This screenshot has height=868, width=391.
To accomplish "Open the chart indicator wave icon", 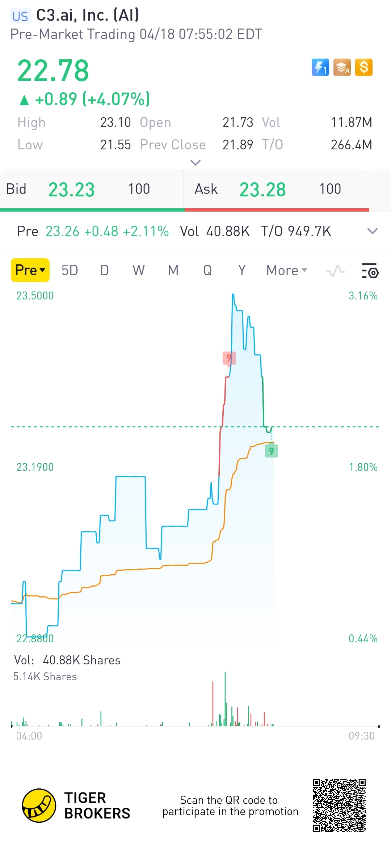I will pos(335,271).
